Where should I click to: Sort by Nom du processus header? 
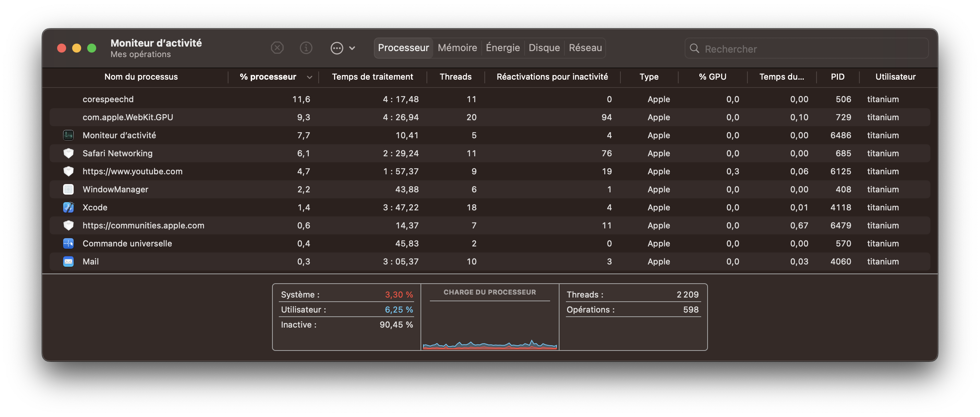(x=141, y=77)
